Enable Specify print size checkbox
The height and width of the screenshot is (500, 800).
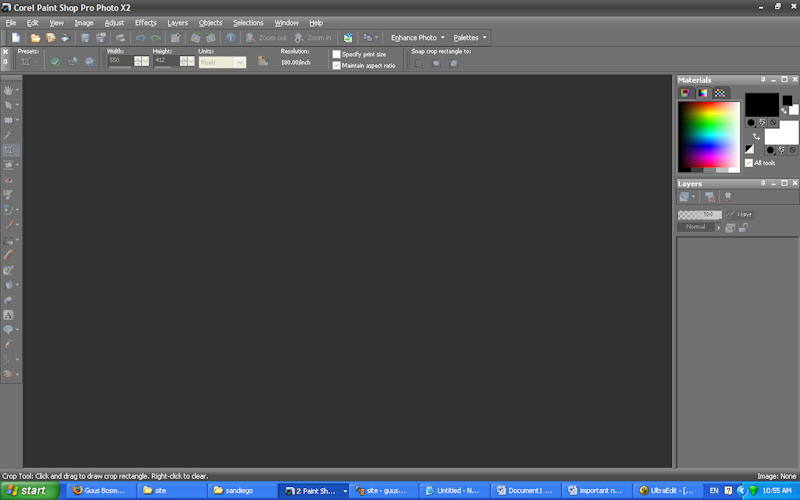336,54
